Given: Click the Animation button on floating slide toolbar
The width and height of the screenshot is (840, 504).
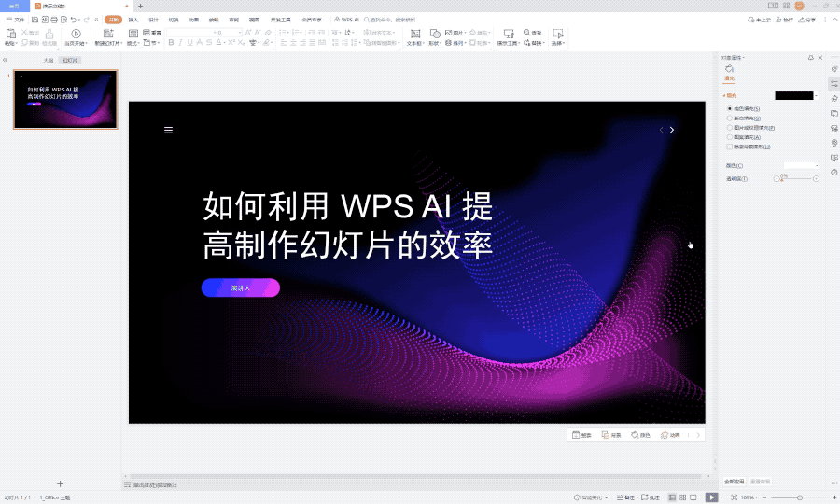Looking at the screenshot, I should [670, 435].
